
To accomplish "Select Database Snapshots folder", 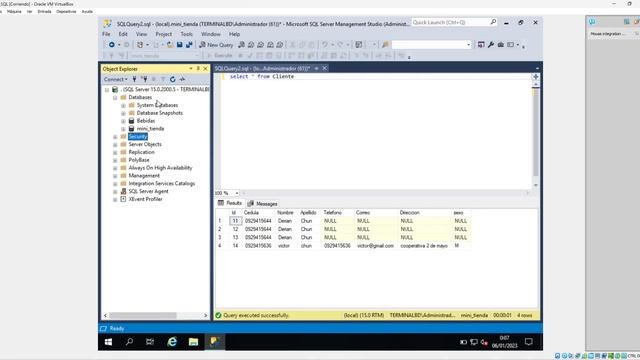I will point(160,113).
